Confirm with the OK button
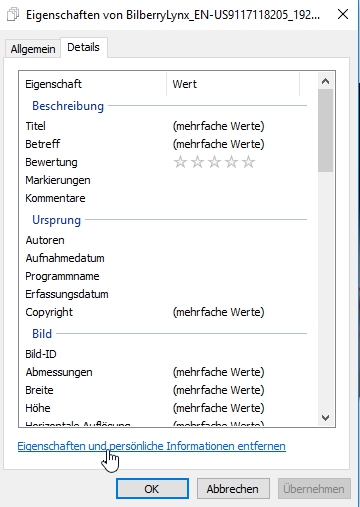 [x=152, y=489]
